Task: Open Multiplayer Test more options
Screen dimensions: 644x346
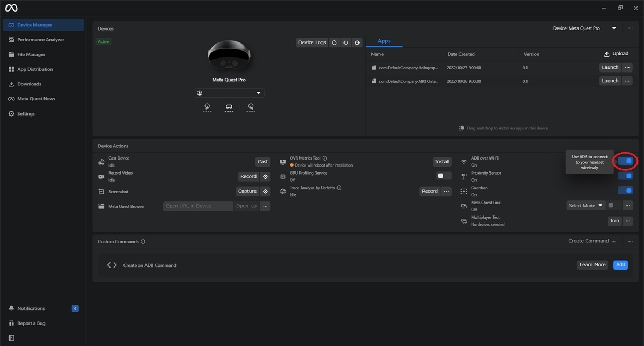Action: tap(628, 221)
